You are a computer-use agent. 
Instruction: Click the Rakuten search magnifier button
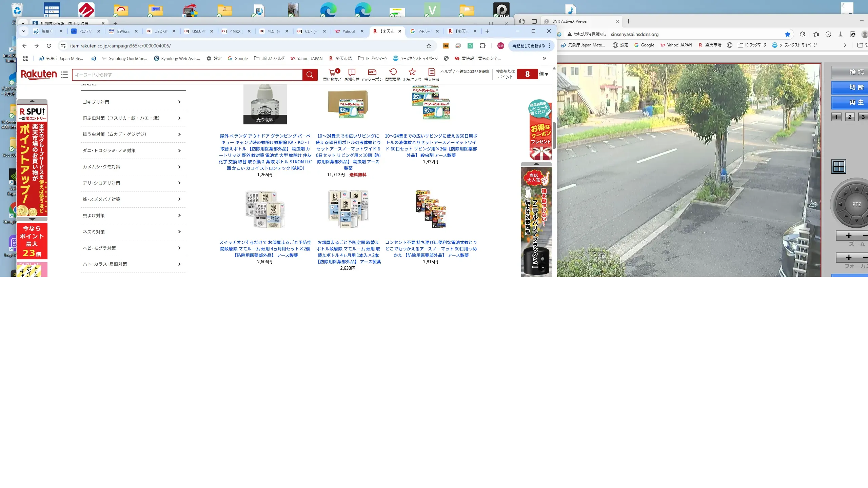(x=310, y=75)
